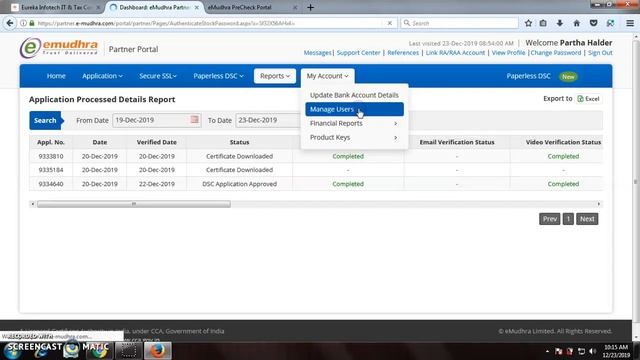The image size is (640, 360).
Task: Click the Sign Out link
Action: click(x=600, y=53)
